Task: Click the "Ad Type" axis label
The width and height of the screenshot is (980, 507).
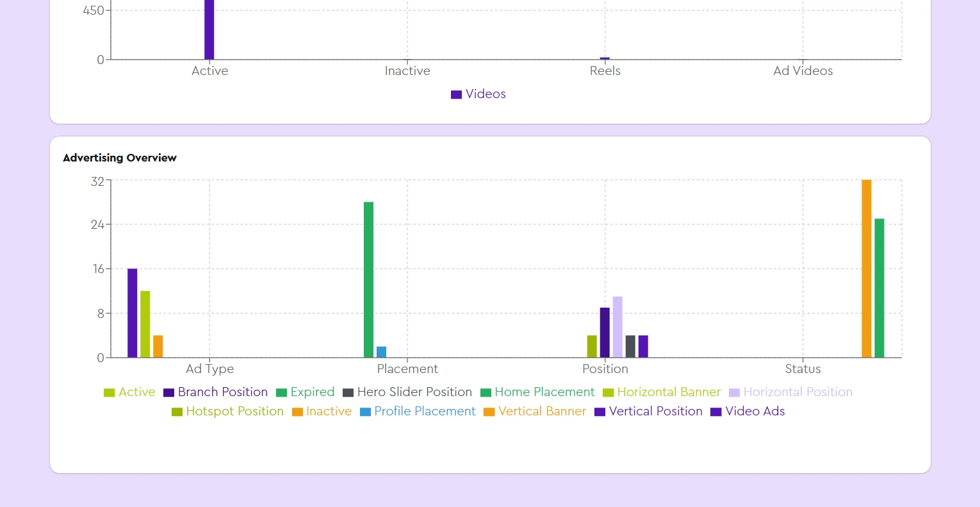Action: [x=210, y=369]
